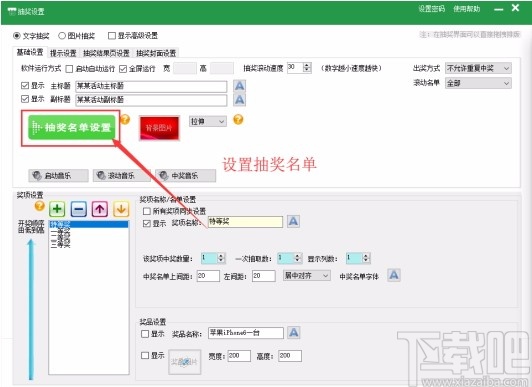
Task: Click 中奖名单上间距 input field
Action: tap(208, 276)
